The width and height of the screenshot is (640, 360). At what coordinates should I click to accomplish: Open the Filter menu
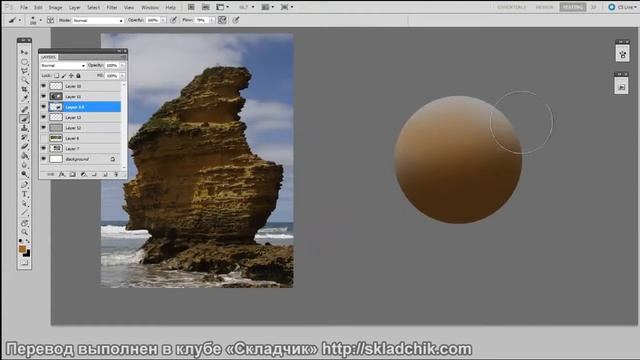(112, 7)
